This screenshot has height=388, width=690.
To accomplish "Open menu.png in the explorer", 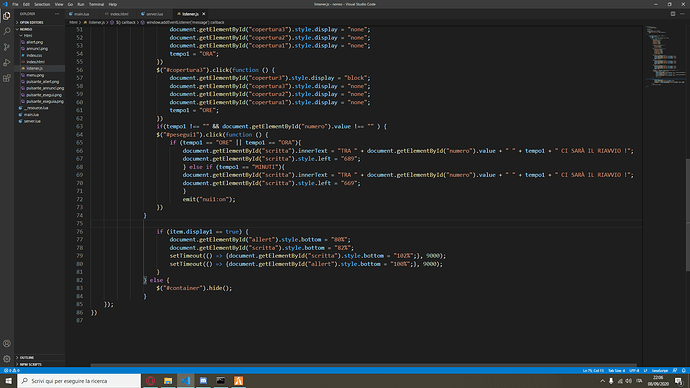I will (35, 75).
